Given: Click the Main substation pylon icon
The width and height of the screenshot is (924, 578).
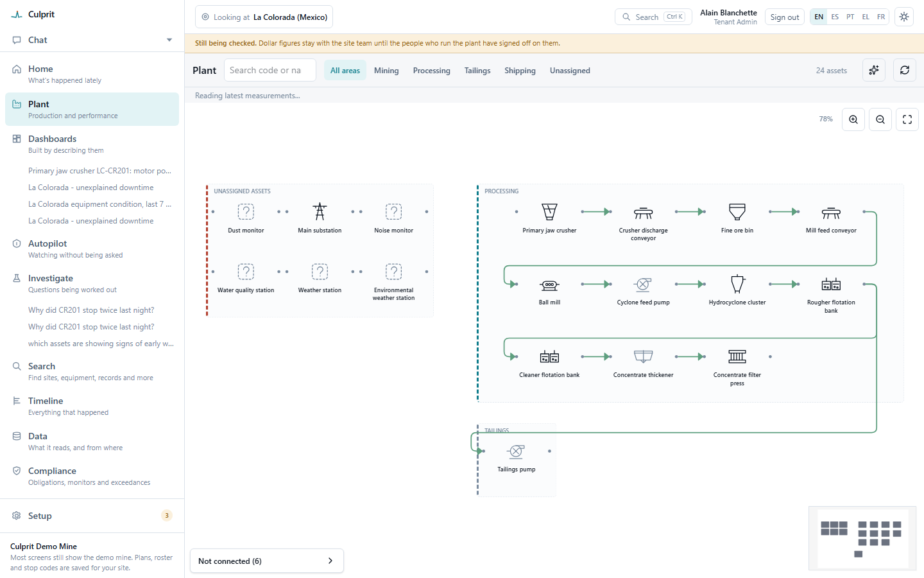Looking at the screenshot, I should tap(320, 212).
